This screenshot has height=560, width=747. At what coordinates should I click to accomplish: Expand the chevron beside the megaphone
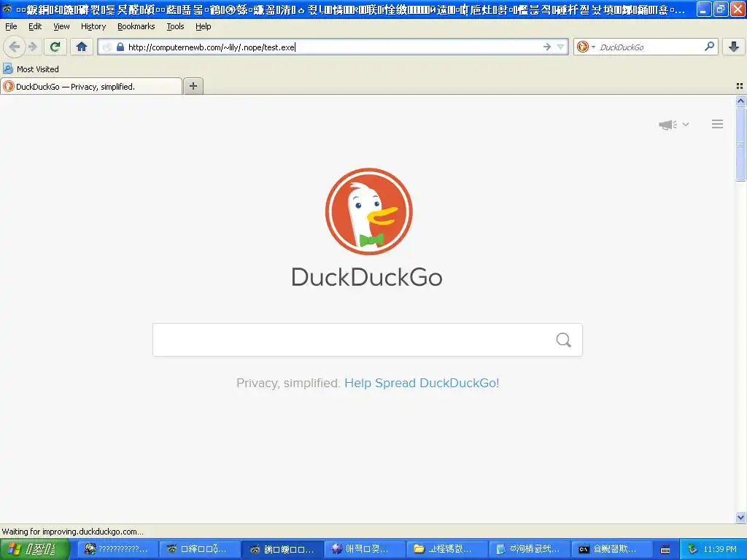(x=686, y=124)
